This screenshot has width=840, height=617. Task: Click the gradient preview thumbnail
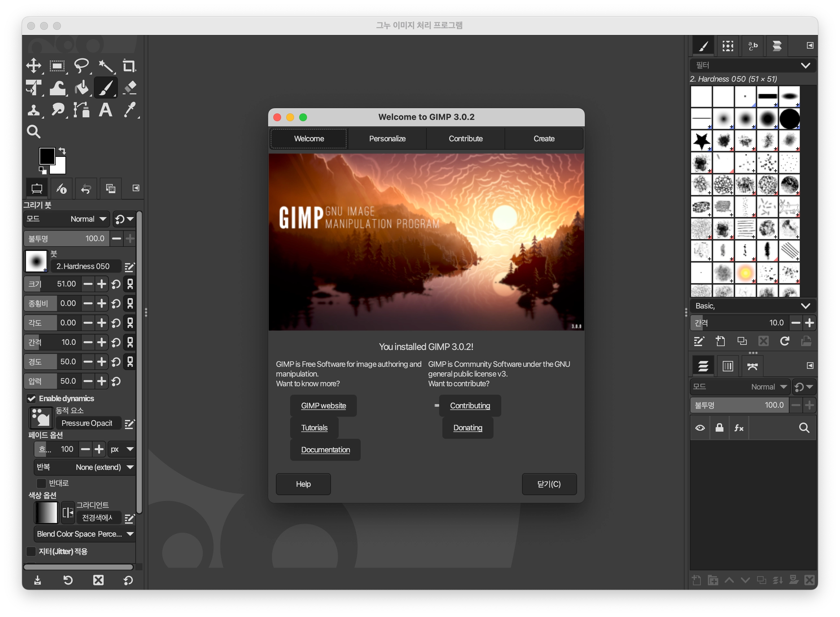(46, 513)
